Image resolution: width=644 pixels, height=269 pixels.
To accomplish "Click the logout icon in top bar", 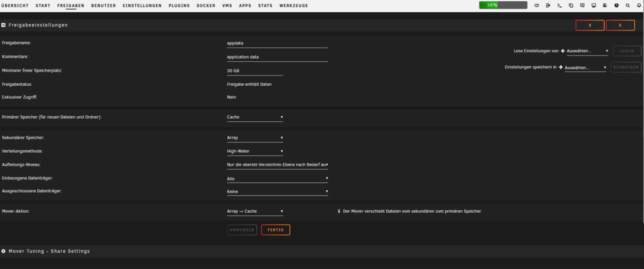I will [548, 5].
